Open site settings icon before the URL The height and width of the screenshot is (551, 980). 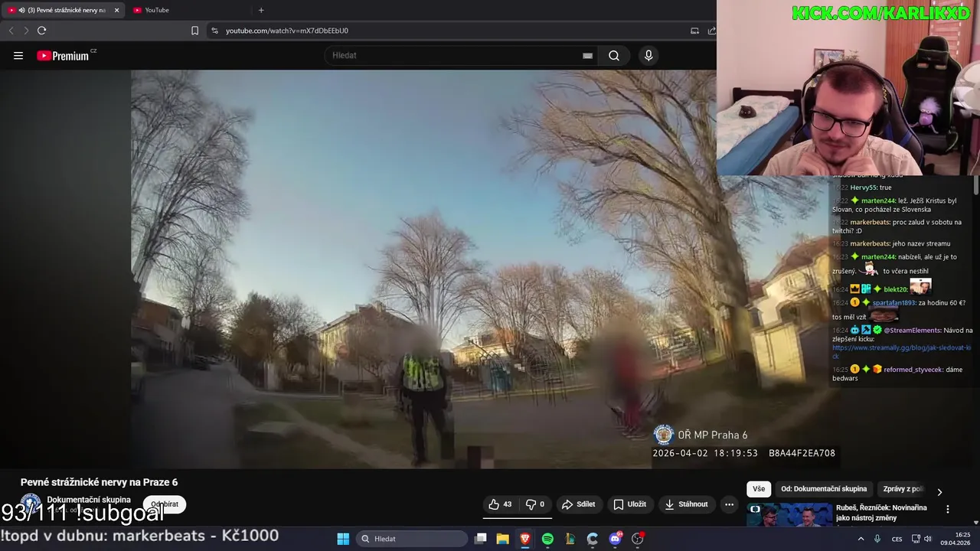[214, 31]
